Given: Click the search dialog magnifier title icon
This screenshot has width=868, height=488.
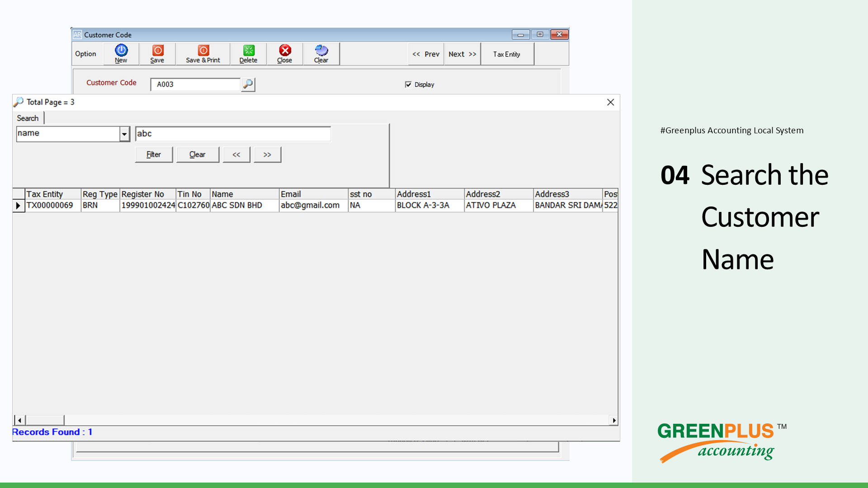Looking at the screenshot, I should pyautogui.click(x=19, y=102).
